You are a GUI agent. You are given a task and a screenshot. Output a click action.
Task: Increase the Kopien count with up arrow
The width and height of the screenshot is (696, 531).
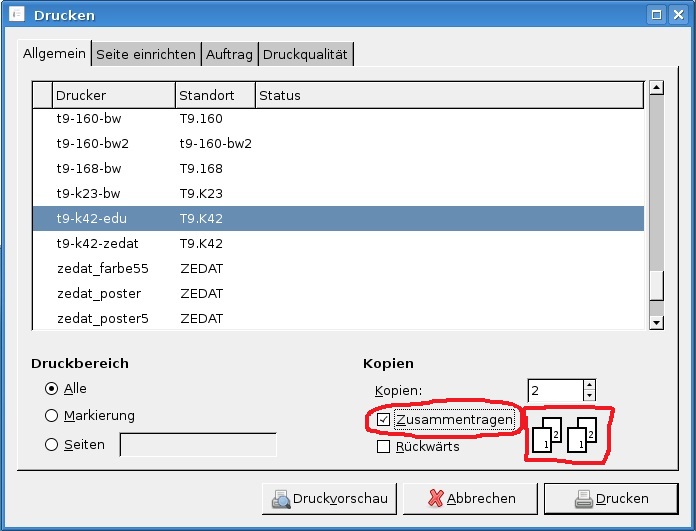point(589,385)
